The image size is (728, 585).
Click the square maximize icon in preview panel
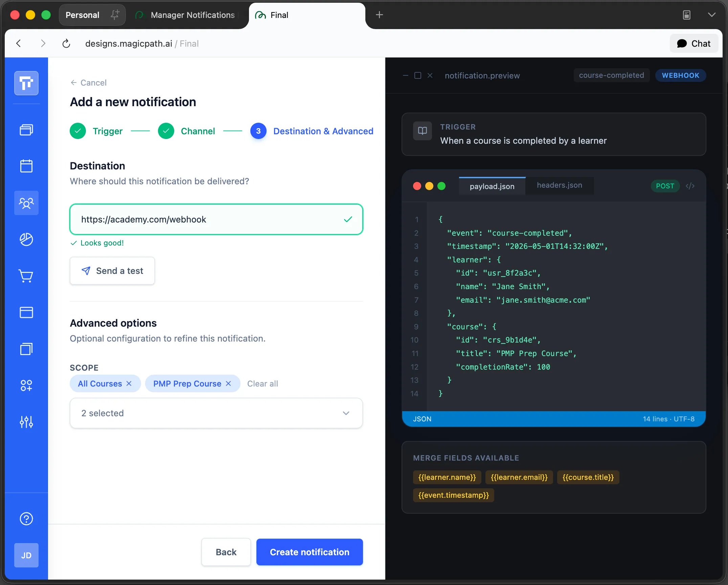click(x=418, y=75)
